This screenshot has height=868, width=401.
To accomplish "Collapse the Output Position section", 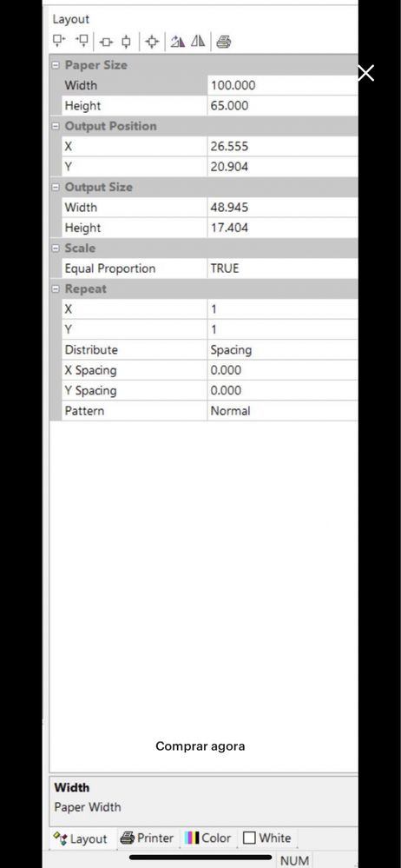I will pyautogui.click(x=56, y=126).
